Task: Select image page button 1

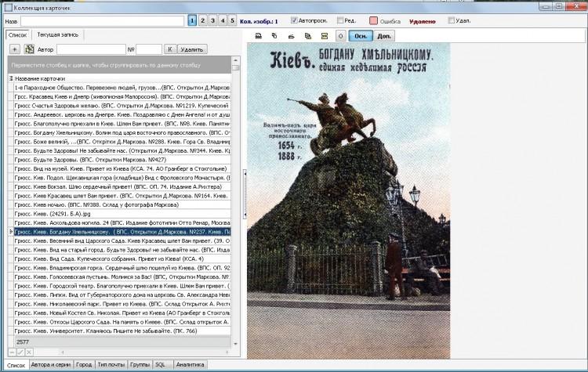Action: (x=192, y=20)
